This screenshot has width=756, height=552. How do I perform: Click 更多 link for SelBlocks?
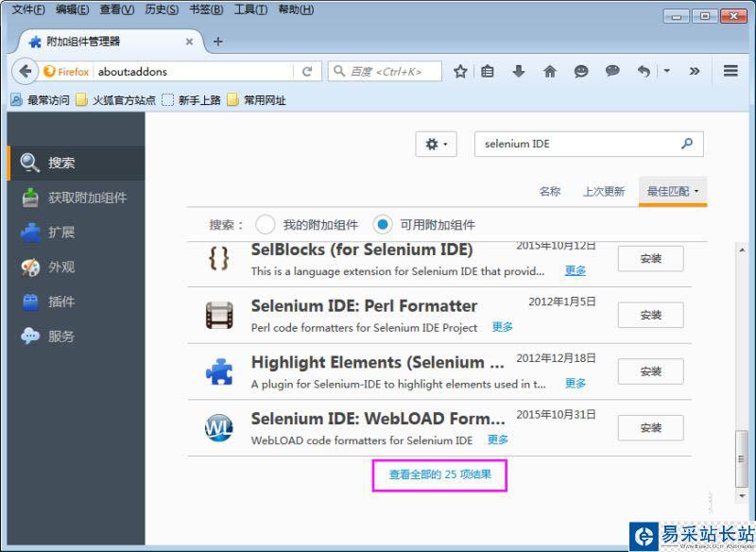tap(576, 270)
